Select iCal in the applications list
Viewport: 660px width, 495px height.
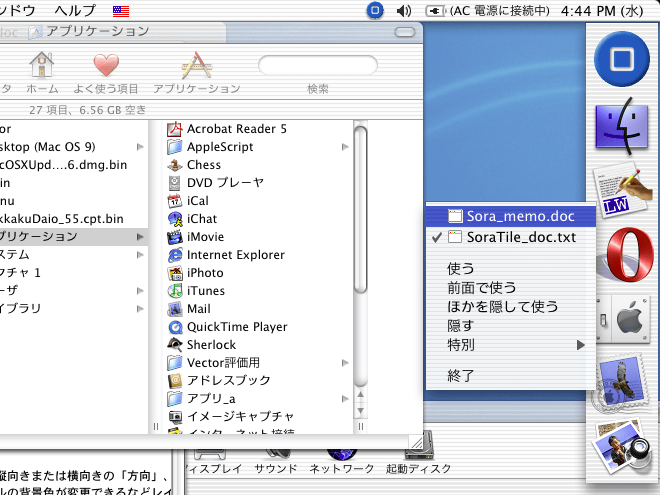pos(188,201)
